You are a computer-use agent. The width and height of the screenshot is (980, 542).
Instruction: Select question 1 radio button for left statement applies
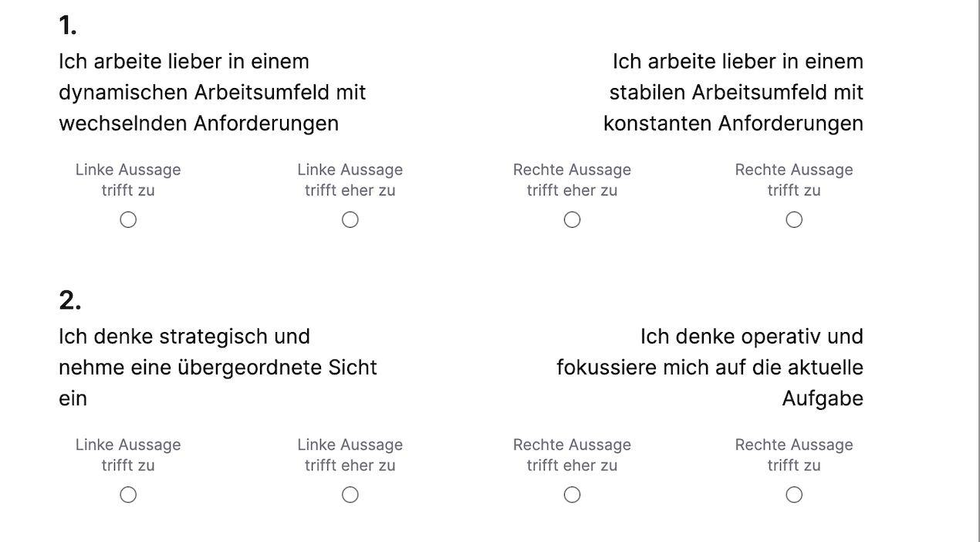click(128, 220)
